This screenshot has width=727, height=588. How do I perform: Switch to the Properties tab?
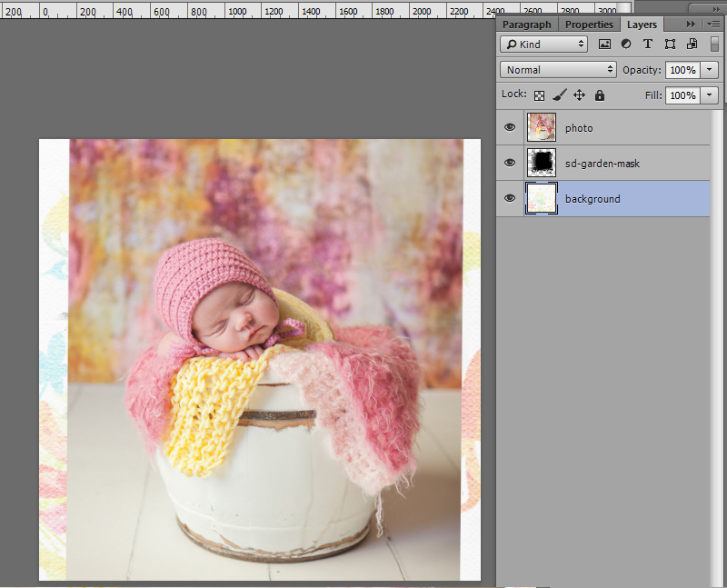tap(589, 25)
